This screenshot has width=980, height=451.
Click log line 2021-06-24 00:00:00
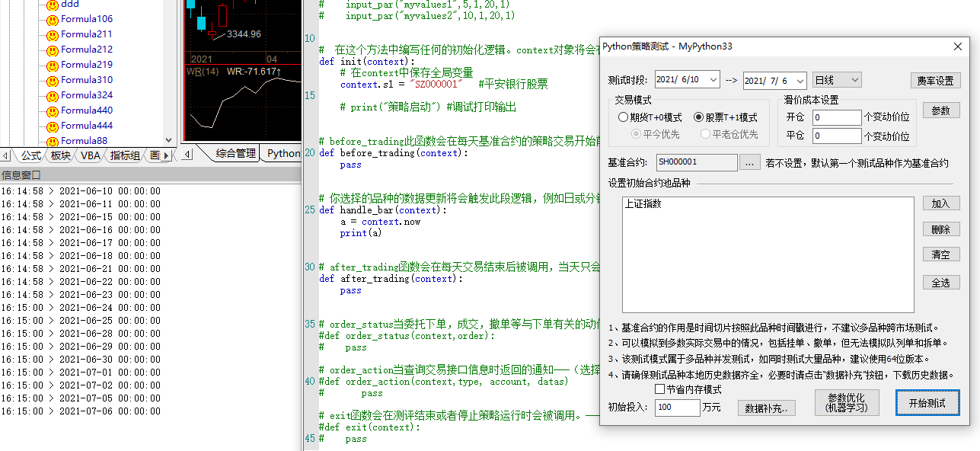click(81, 308)
